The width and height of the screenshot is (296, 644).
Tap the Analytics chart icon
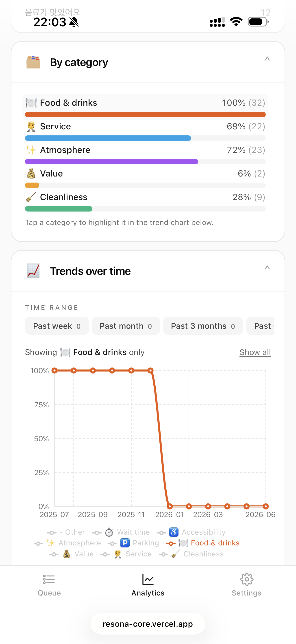point(148,579)
